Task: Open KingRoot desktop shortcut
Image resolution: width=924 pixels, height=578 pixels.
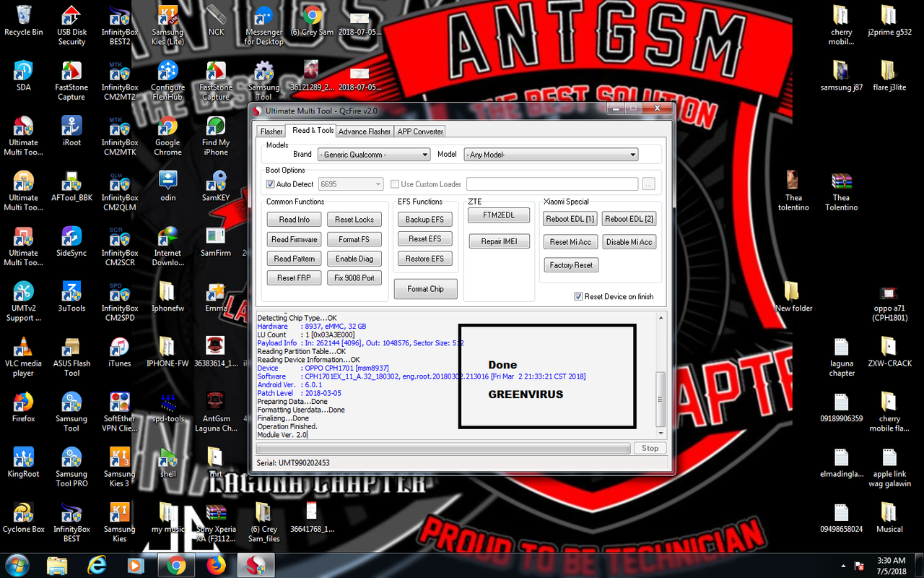Action: [x=23, y=462]
